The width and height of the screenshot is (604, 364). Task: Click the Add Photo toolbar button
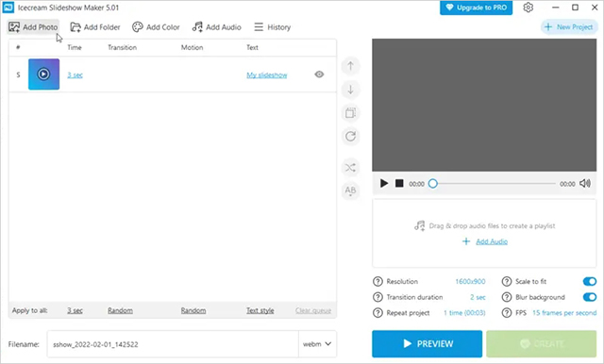coord(33,27)
